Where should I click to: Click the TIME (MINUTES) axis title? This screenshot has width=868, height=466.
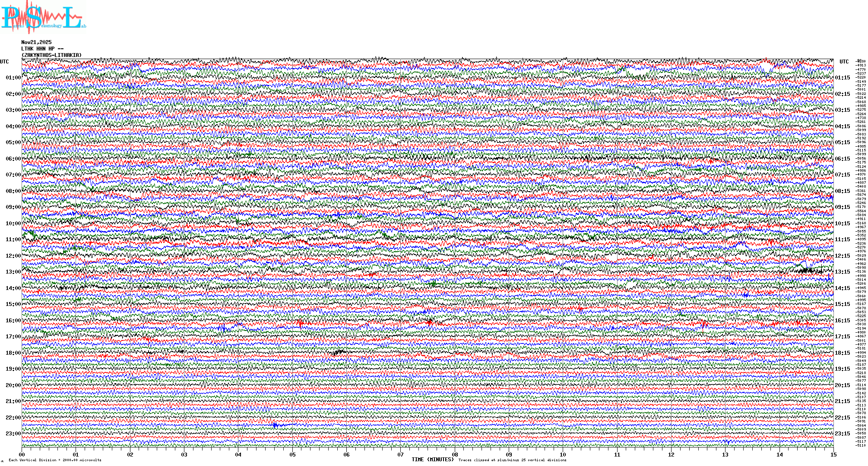[x=433, y=460]
